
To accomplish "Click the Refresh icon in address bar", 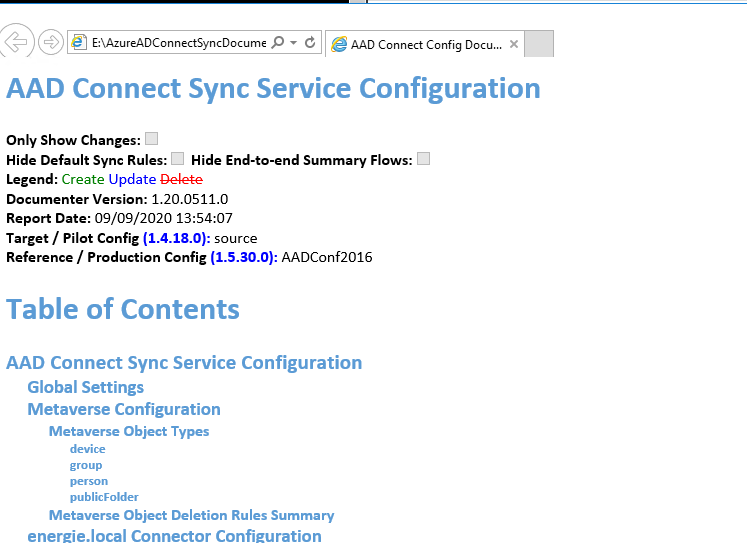I will [x=310, y=43].
